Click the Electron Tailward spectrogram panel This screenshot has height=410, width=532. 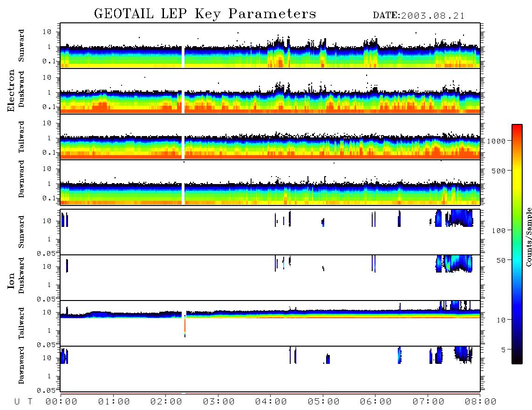coord(270,137)
